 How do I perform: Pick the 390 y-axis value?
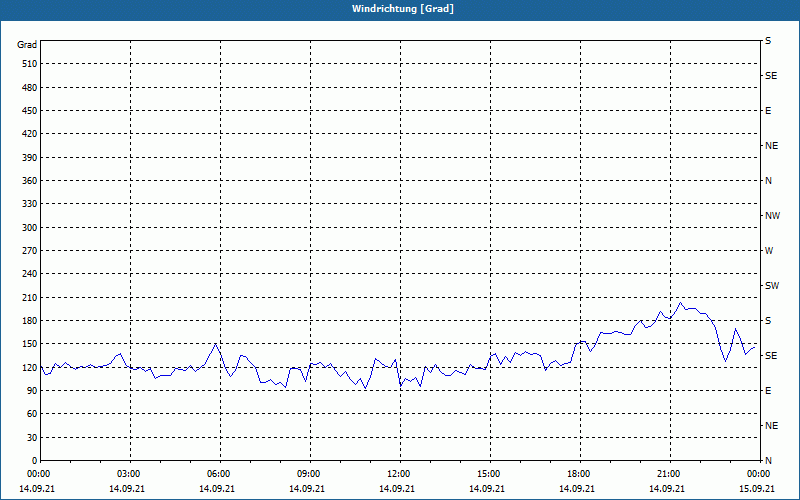pos(30,158)
